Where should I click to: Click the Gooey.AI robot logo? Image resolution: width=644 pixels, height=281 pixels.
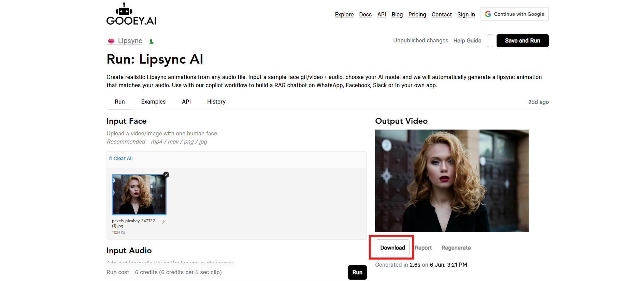click(131, 14)
